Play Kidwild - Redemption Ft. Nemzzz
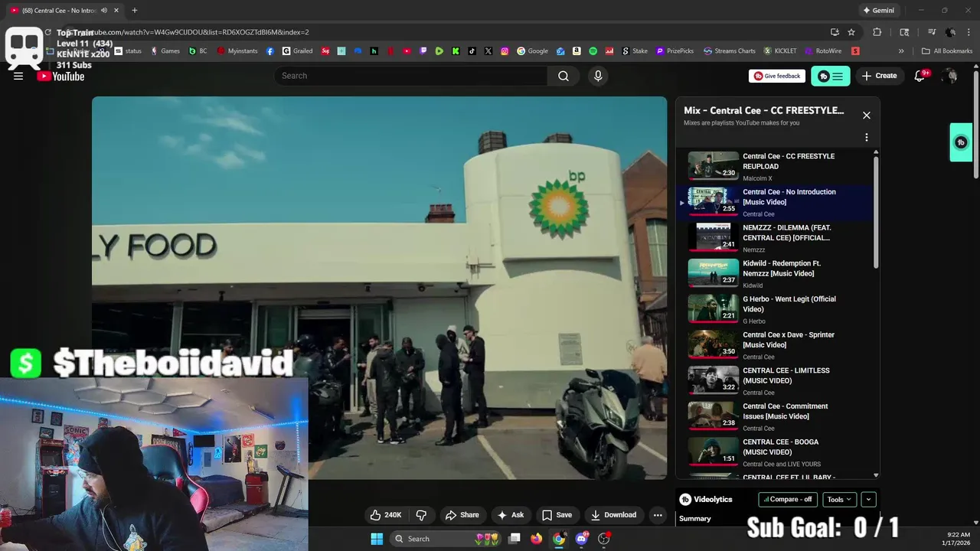Screen dimensions: 980x551 [779, 273]
